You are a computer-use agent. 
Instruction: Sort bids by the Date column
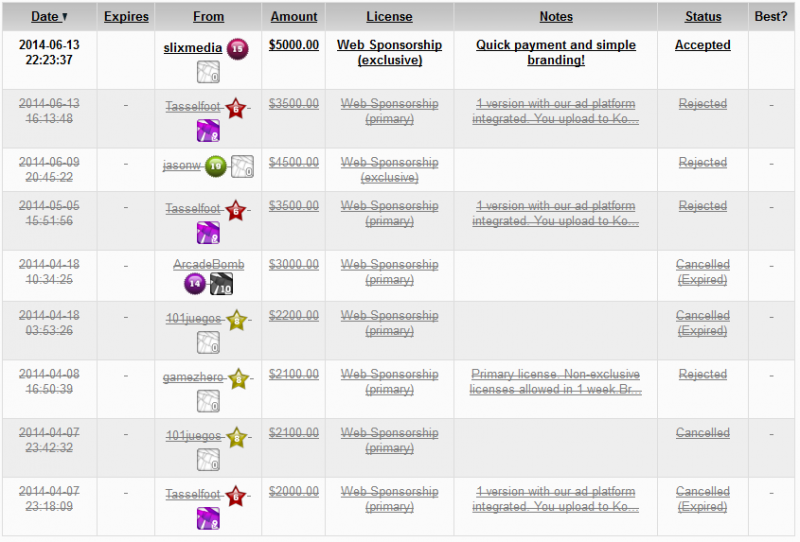pyautogui.click(x=49, y=16)
